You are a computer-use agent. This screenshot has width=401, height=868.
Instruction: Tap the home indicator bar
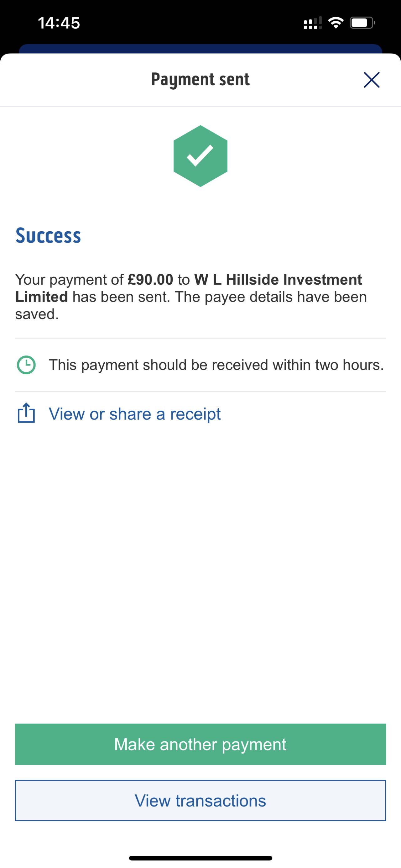[200, 858]
